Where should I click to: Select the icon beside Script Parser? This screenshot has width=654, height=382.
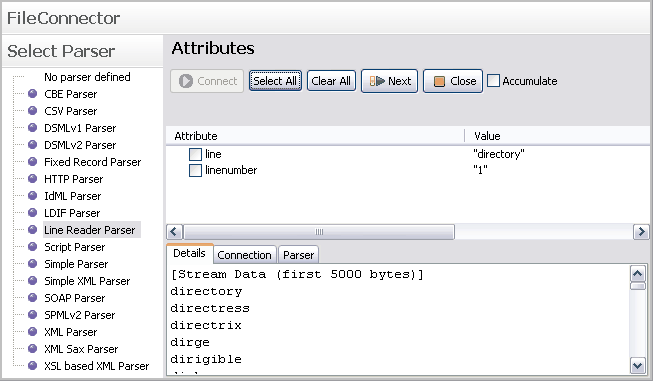coord(33,246)
